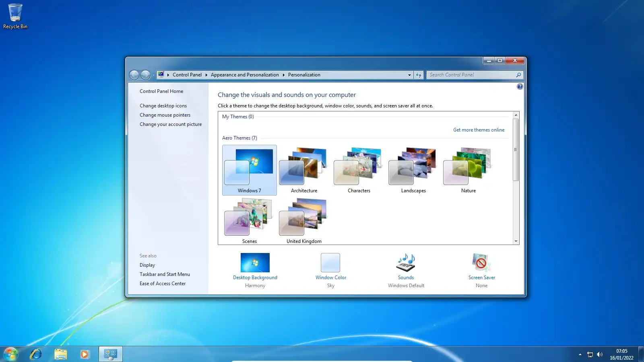Open Change desktop icons link
Screen dimensions: 644x362
(x=163, y=106)
